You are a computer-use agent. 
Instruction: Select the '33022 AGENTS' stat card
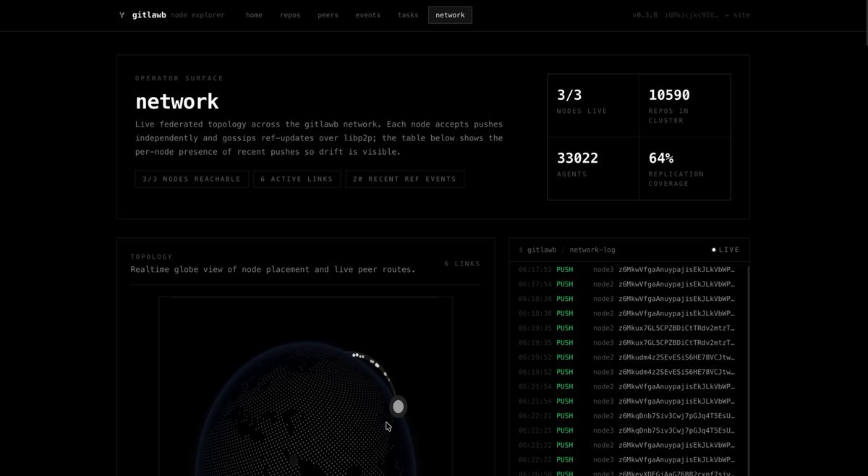tap(593, 169)
